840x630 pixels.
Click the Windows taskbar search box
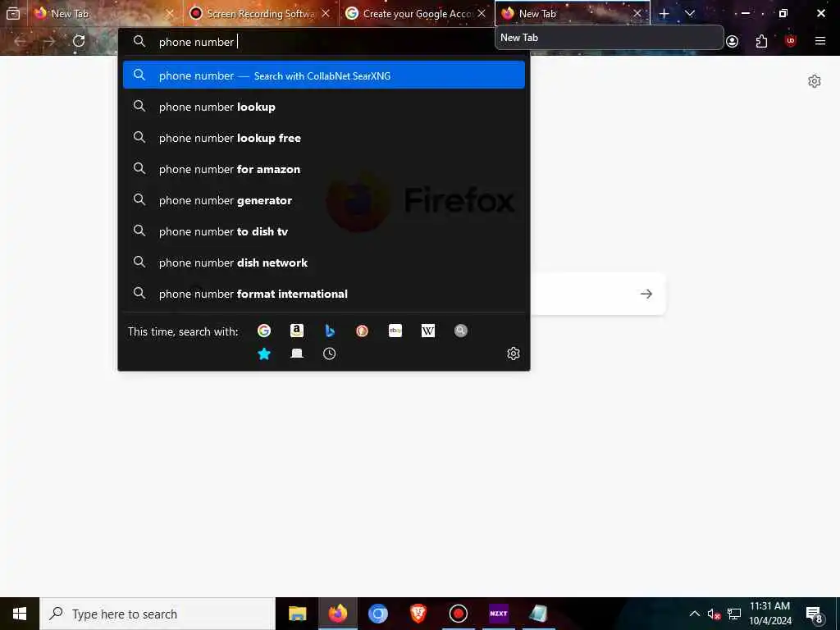157,614
